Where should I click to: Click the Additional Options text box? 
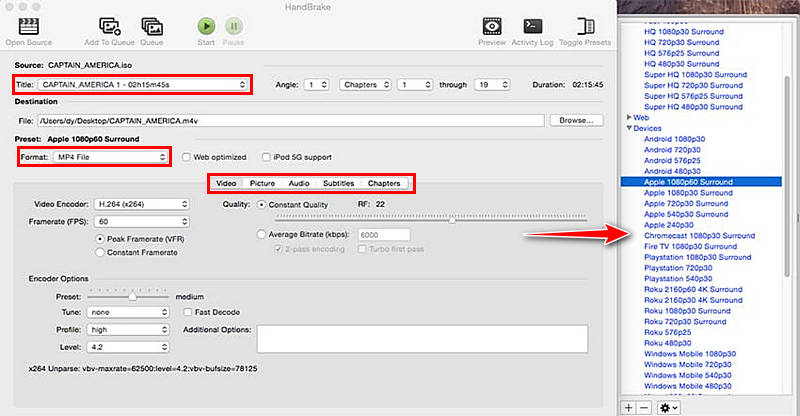(x=422, y=339)
